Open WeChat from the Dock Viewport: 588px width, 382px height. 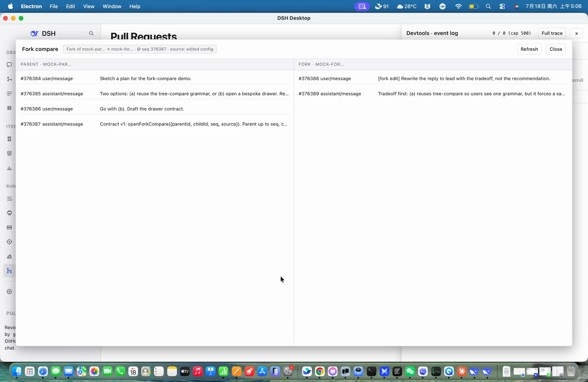click(410, 371)
